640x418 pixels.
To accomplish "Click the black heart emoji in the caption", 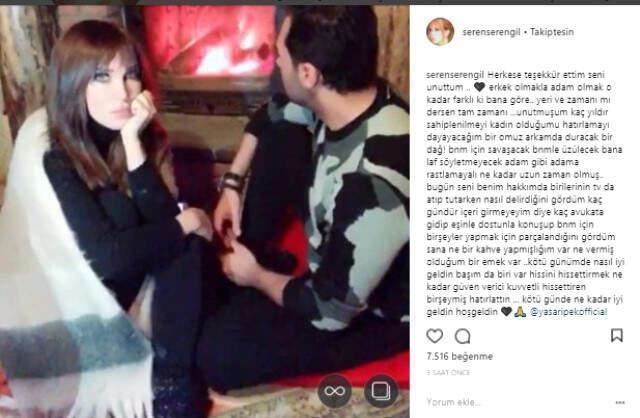I will pyautogui.click(x=479, y=87).
